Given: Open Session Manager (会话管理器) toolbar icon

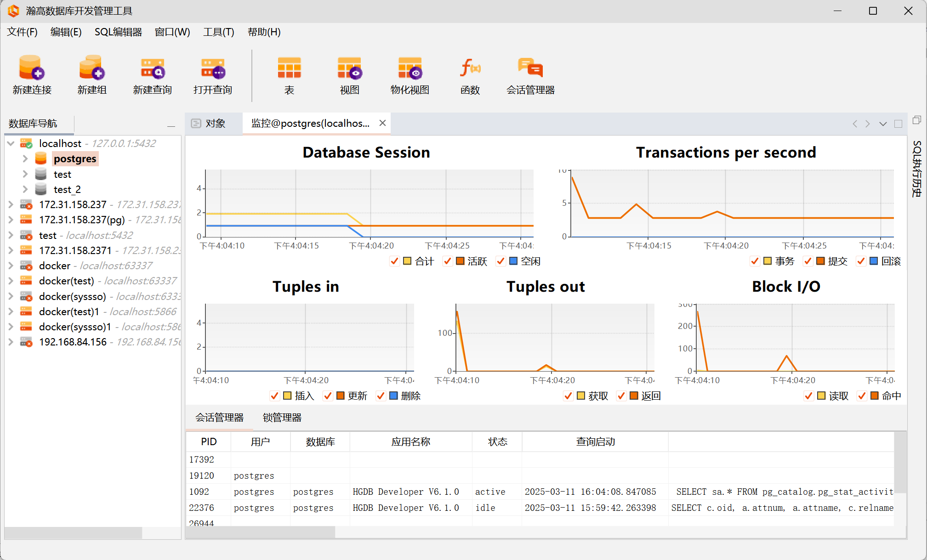Looking at the screenshot, I should (530, 68).
